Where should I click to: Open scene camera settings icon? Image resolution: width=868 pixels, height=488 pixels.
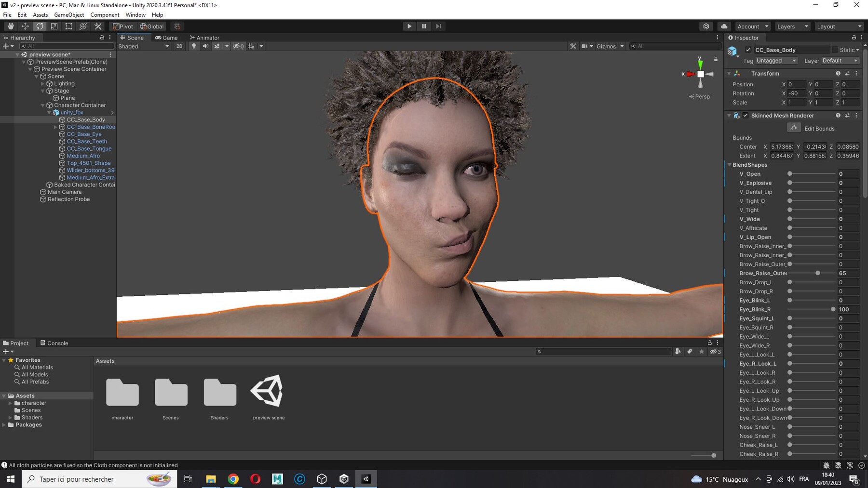pos(584,46)
